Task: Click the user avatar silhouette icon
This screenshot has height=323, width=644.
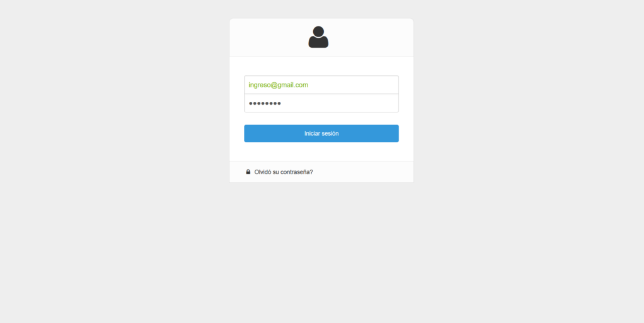Action: click(x=318, y=37)
